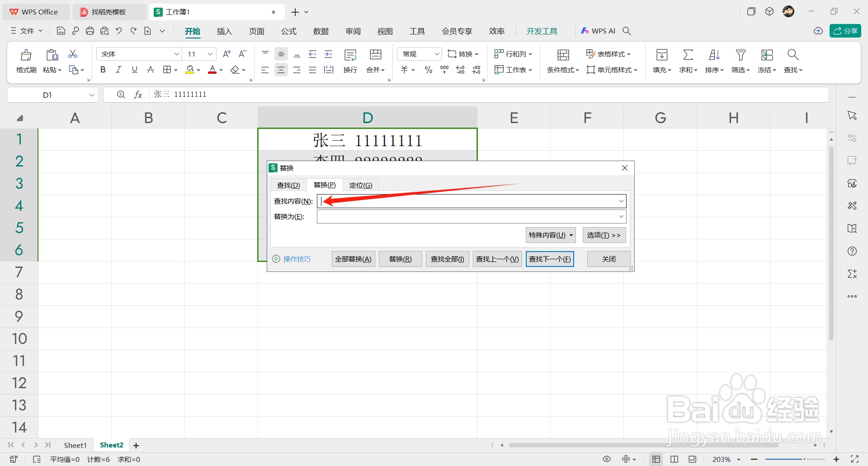Apply the red font color swatch

click(212, 70)
